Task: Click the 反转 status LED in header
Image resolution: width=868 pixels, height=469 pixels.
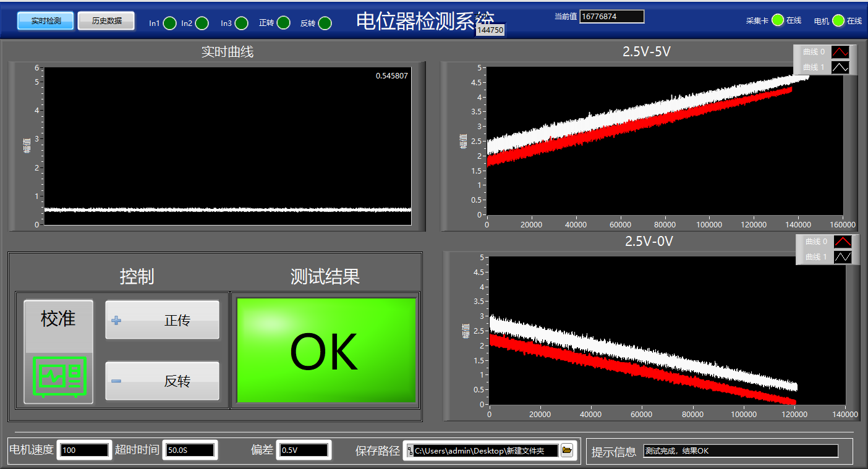Action: 325,23
